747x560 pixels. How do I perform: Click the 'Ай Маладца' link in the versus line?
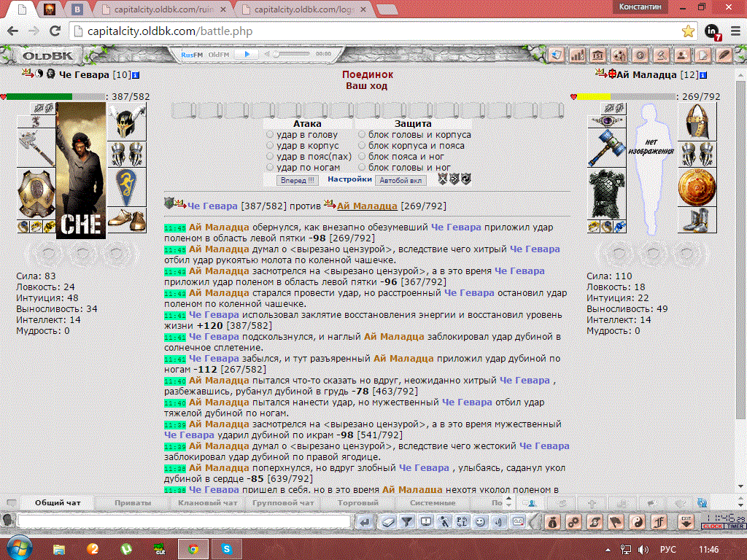tap(367, 206)
